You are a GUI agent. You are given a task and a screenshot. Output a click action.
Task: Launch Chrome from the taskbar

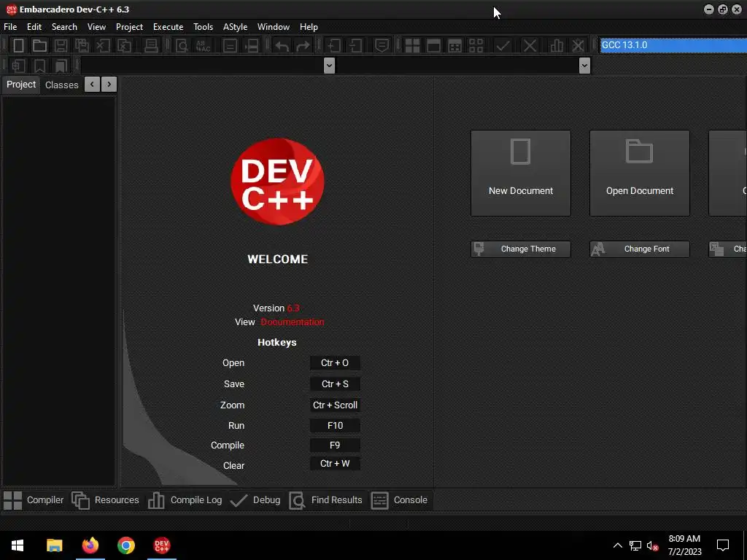(x=126, y=545)
